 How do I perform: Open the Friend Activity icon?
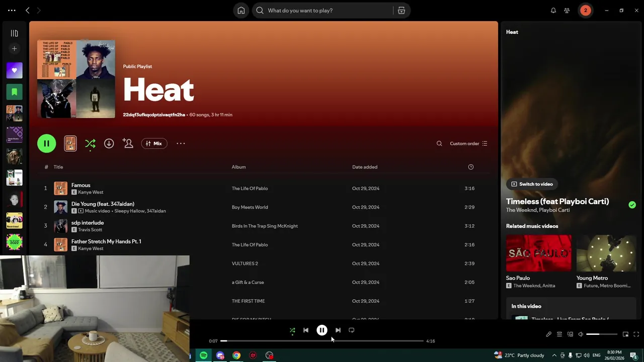click(x=567, y=11)
